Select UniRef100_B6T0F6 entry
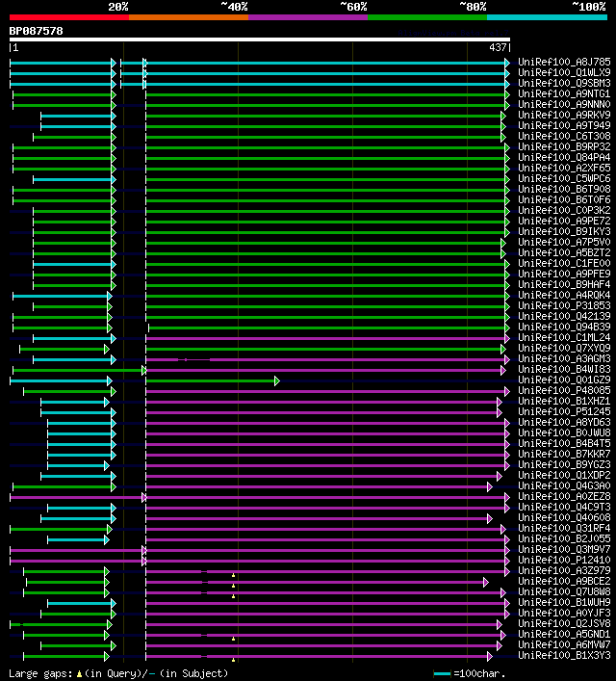Screen dimensions: 616x681 [564, 199]
